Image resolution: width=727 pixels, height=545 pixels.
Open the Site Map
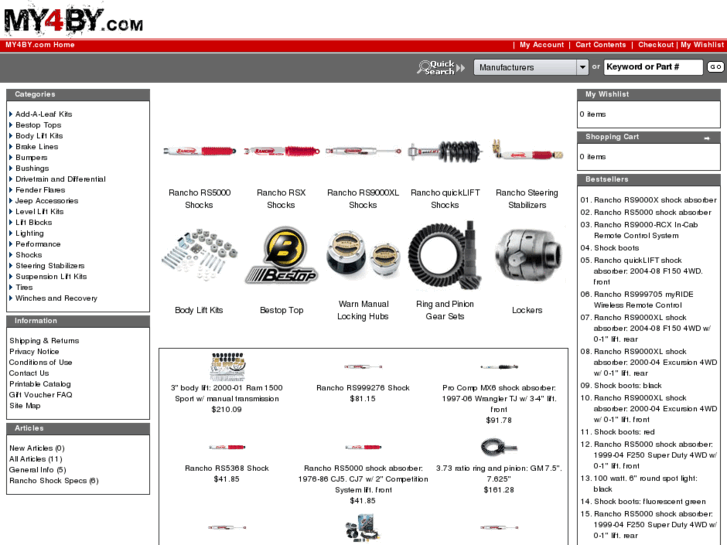25,405
